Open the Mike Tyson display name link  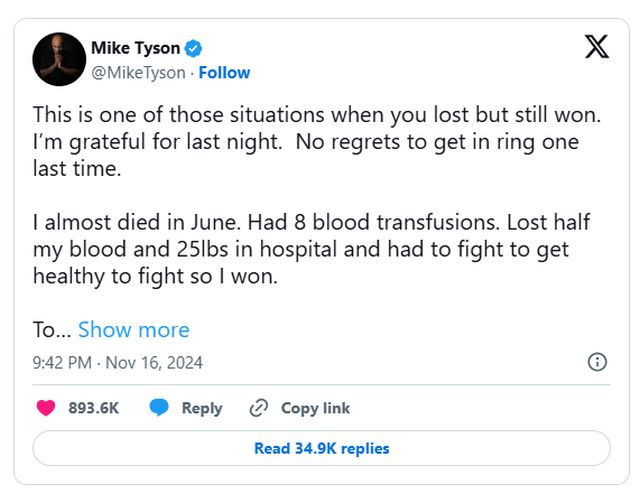tap(137, 49)
